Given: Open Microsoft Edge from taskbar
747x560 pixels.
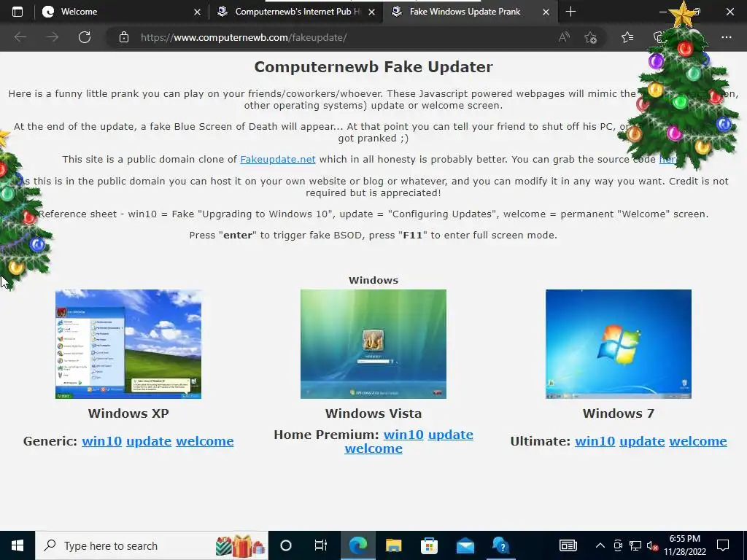Looking at the screenshot, I should click(357, 545).
